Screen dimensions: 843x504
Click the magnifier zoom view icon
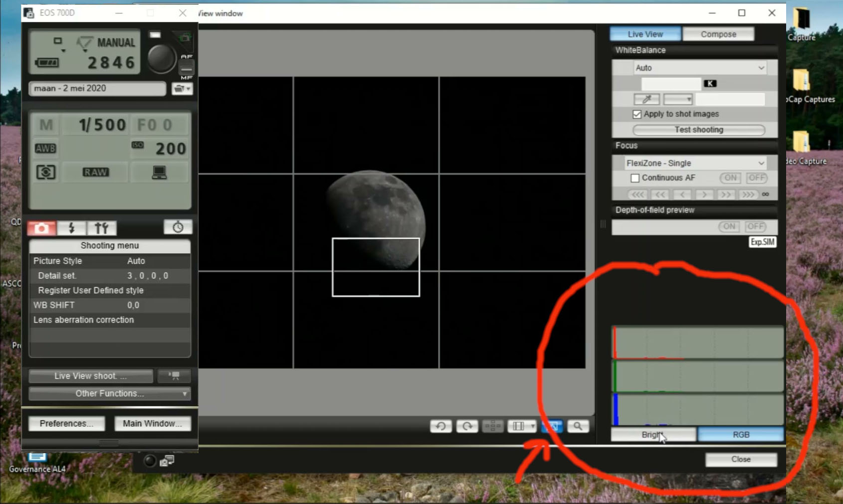578,426
